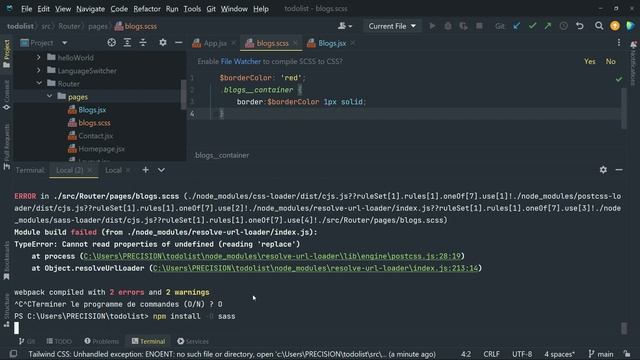Open the TODO tool window
640x360 pixels.
[x=59, y=341]
